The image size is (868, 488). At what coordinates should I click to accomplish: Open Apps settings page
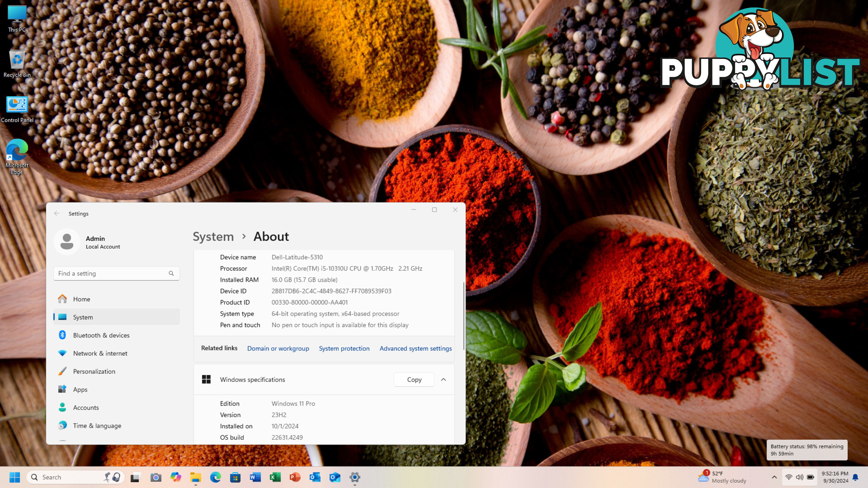click(117, 389)
